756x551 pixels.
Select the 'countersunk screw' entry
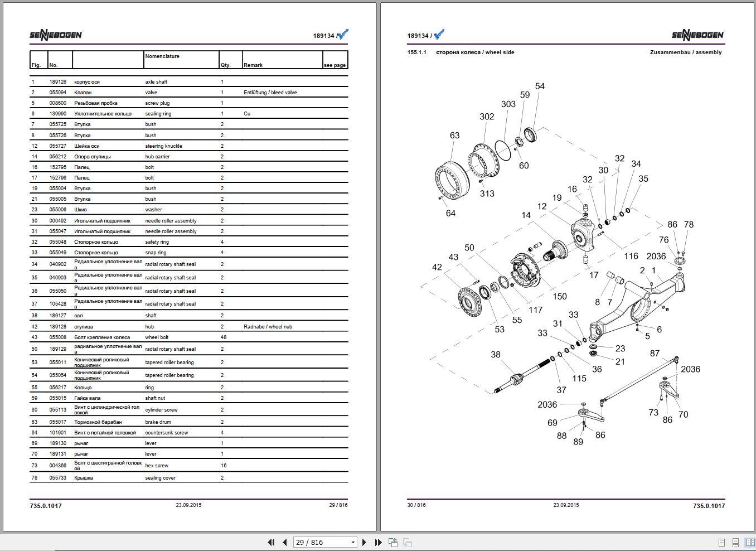pos(167,433)
